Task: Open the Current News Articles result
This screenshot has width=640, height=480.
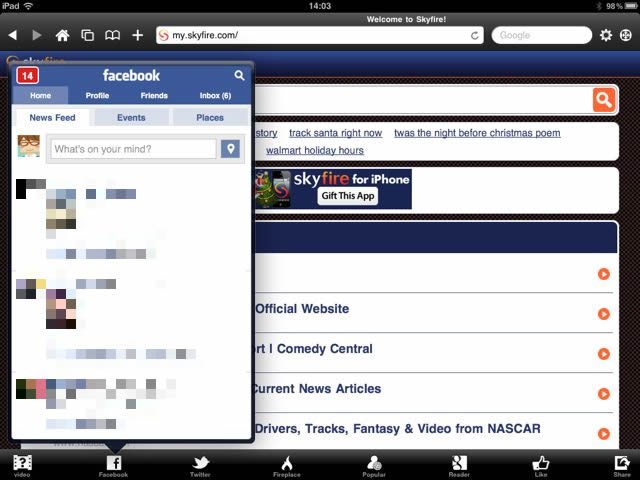Action: coord(318,389)
